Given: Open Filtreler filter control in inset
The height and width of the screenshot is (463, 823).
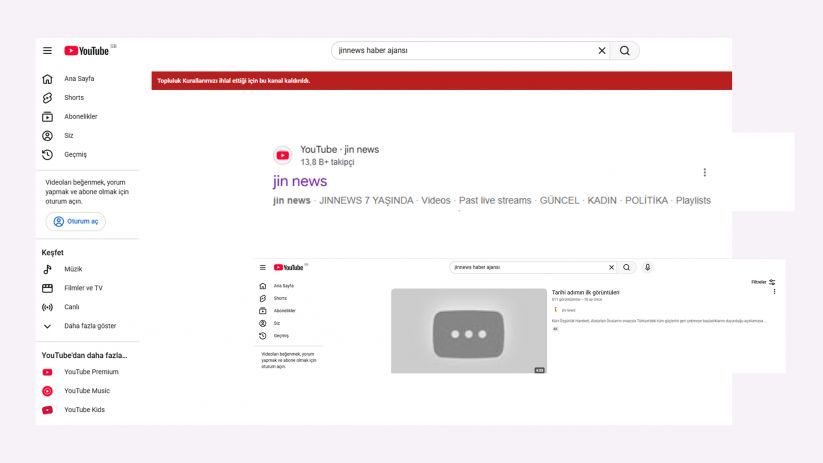Looking at the screenshot, I should [x=763, y=282].
